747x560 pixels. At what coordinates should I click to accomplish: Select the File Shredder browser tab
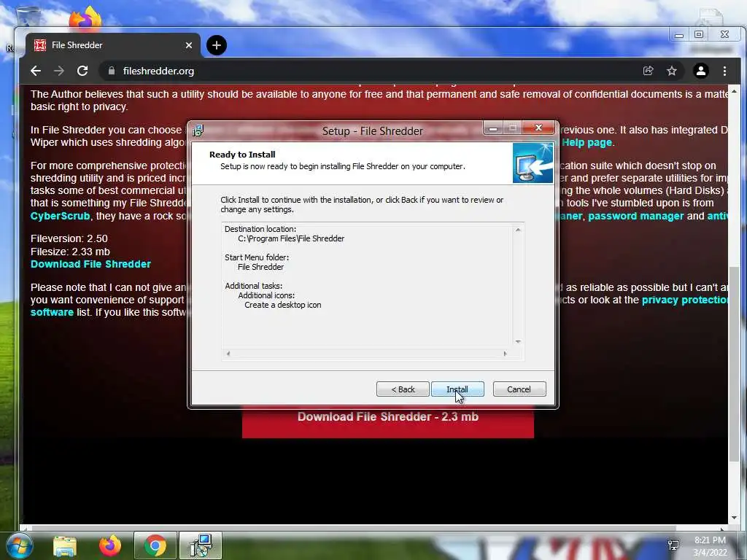pos(113,45)
